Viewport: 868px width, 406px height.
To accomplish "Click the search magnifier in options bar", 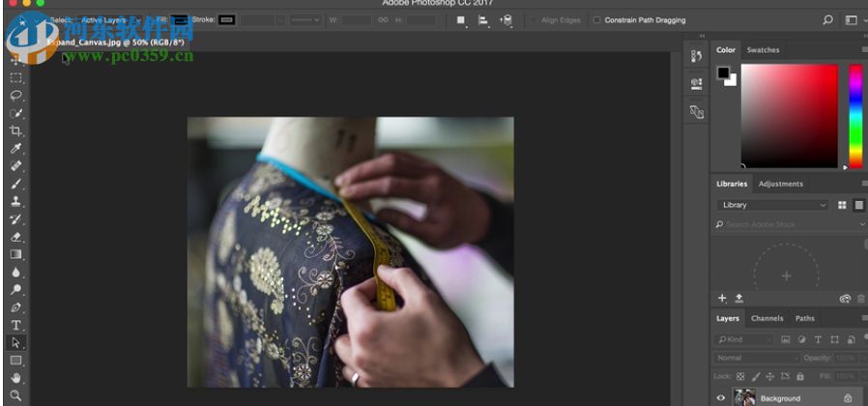I will (827, 20).
